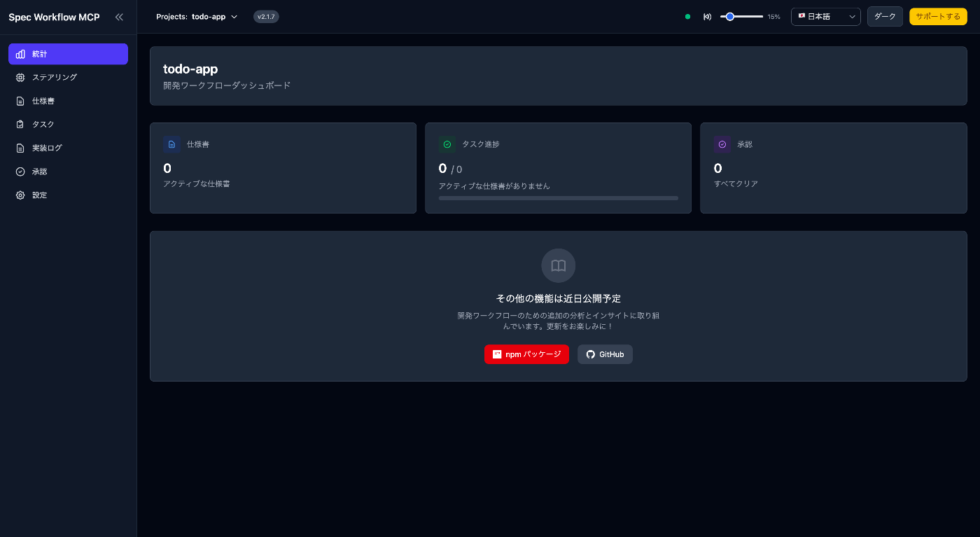Open the 統計 page
980x537 pixels.
(x=68, y=54)
